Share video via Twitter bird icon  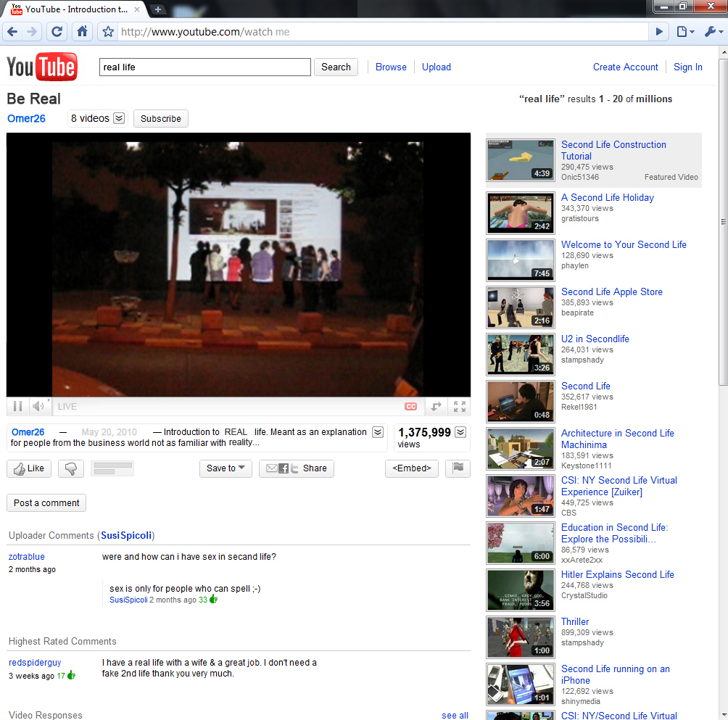294,469
